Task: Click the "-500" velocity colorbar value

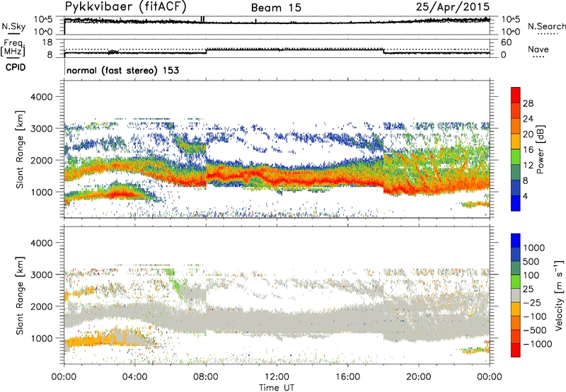Action: [535, 330]
